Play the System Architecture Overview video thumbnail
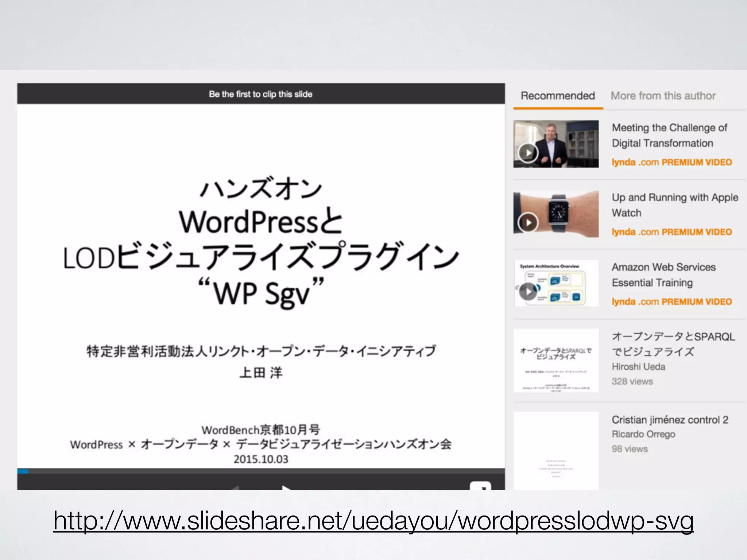747x560 pixels. [x=556, y=283]
